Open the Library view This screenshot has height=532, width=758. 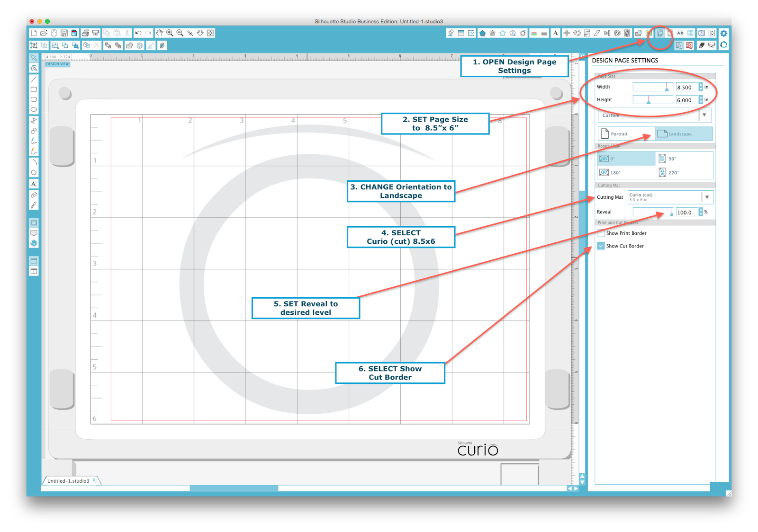click(34, 233)
